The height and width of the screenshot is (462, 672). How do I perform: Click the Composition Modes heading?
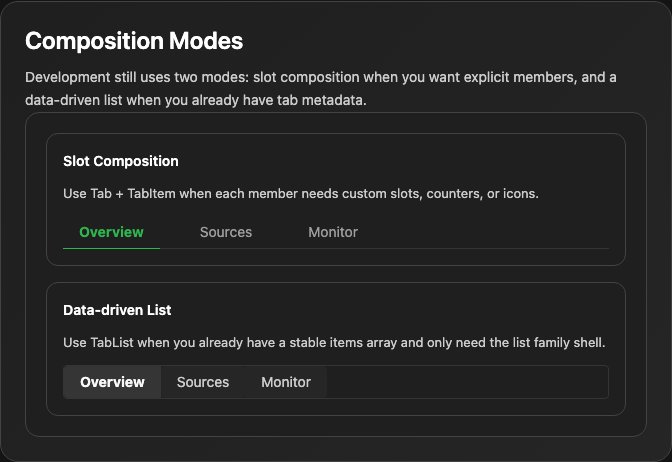pyautogui.click(x=134, y=41)
